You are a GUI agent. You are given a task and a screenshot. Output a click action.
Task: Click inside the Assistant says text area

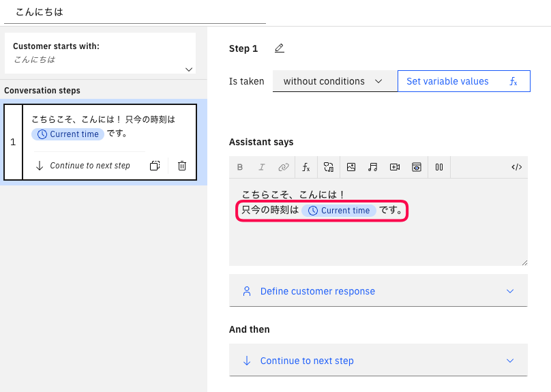(x=378, y=222)
